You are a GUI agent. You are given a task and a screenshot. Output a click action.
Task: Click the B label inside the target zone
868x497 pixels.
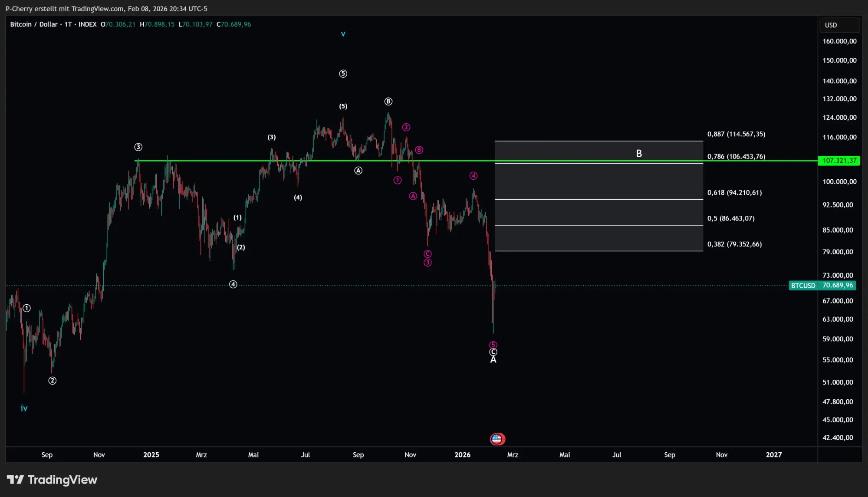pyautogui.click(x=638, y=153)
